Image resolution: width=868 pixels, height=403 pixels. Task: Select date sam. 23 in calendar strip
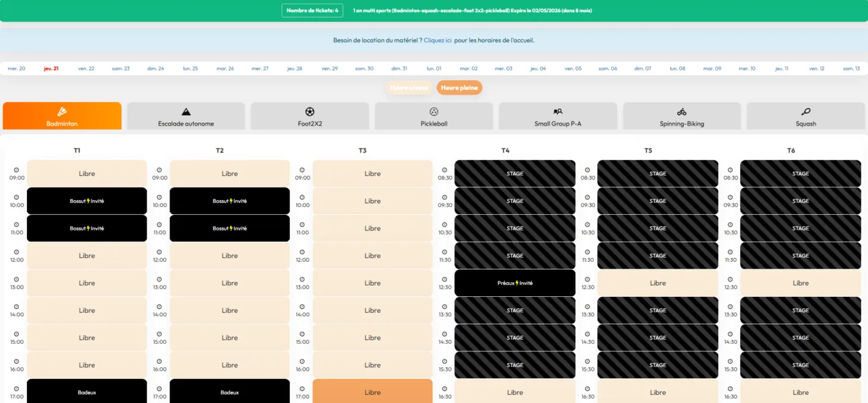pyautogui.click(x=121, y=69)
